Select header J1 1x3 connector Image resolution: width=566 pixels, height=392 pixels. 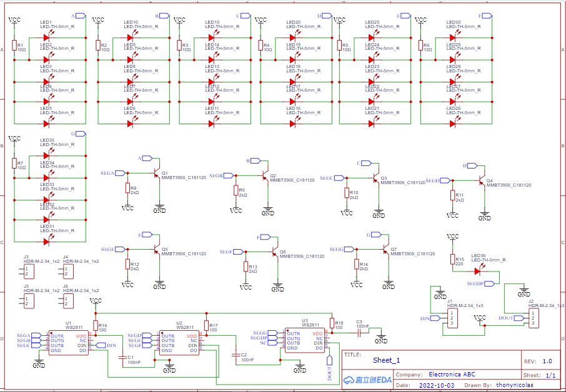[x=452, y=318]
